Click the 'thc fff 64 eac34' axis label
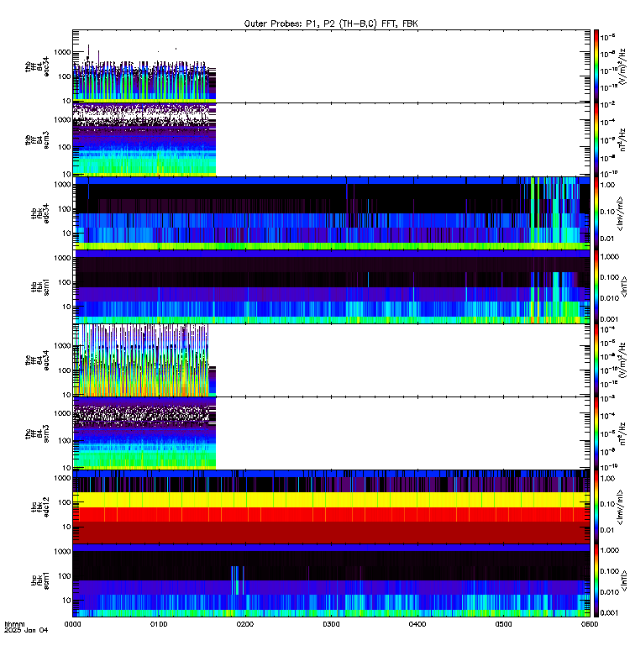630x672 pixels. (37, 360)
